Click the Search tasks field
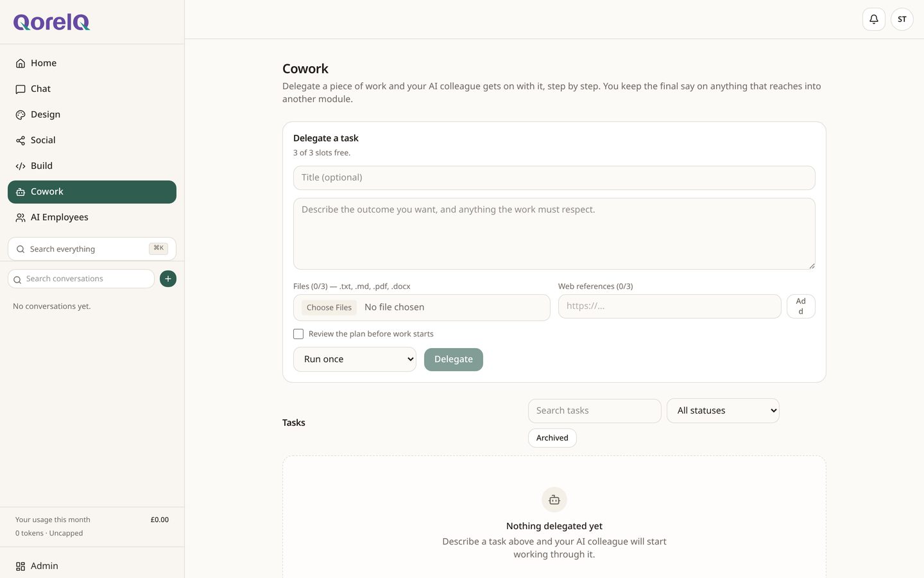Viewport: 924px width, 578px height. pyautogui.click(x=595, y=411)
